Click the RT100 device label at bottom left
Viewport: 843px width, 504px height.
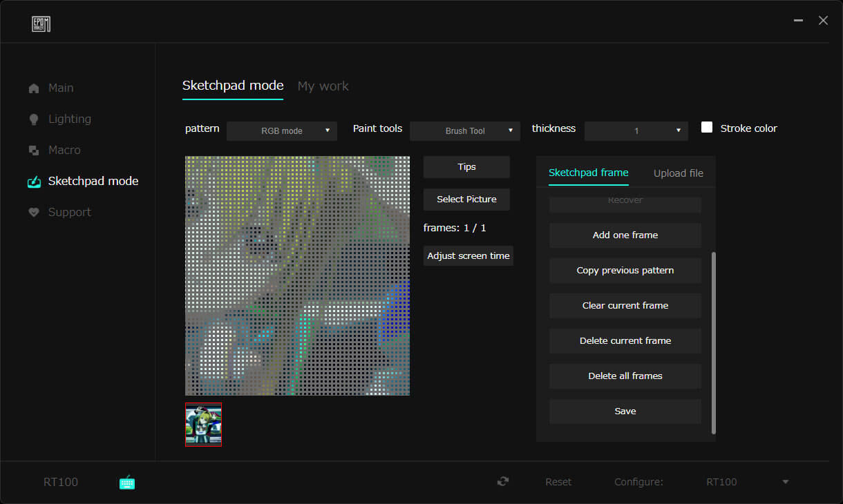[61, 482]
